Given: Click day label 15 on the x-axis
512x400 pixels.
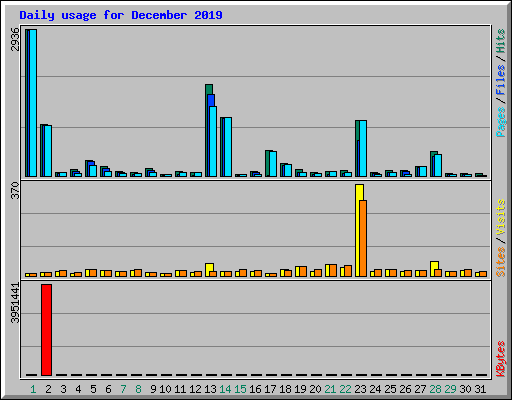Looking at the screenshot, I should click(x=240, y=389).
